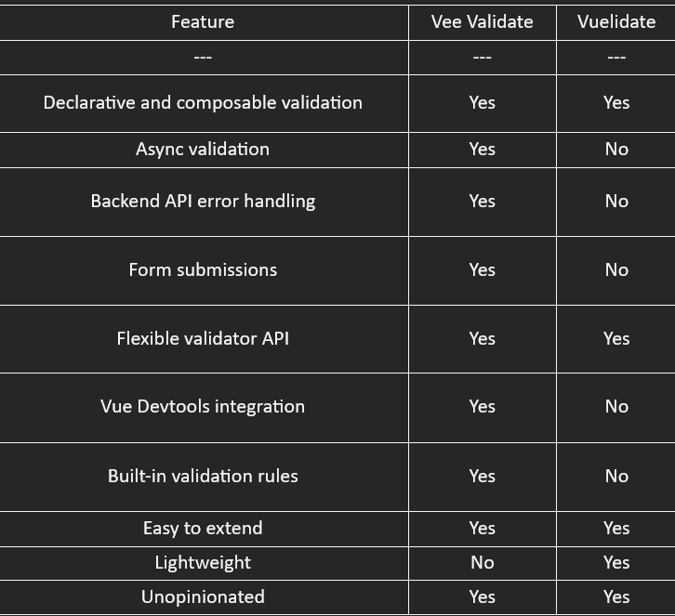Select the "Vee Validate" column header
This screenshot has width=675, height=616.
coord(482,21)
